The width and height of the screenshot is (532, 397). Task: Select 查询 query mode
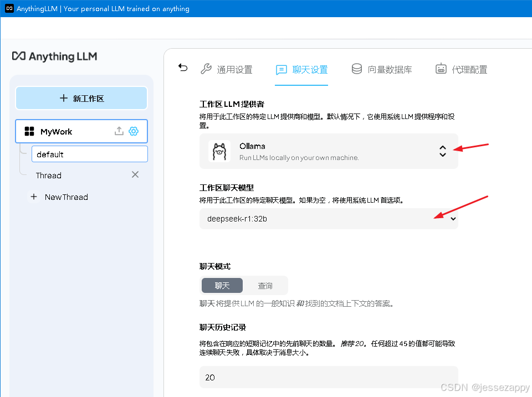pyautogui.click(x=265, y=286)
